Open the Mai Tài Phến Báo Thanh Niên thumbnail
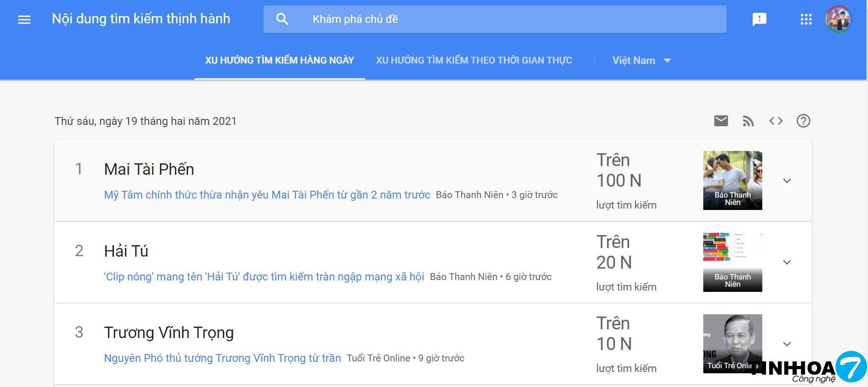This screenshot has height=387, width=868. [x=732, y=180]
